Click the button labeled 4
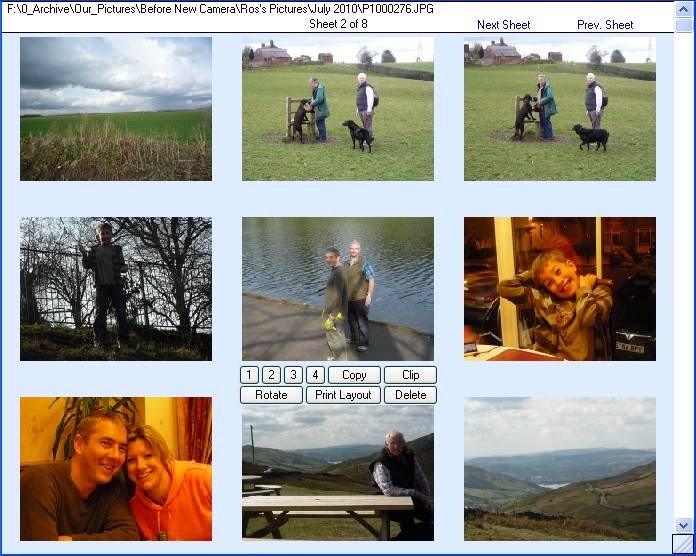 [315, 375]
